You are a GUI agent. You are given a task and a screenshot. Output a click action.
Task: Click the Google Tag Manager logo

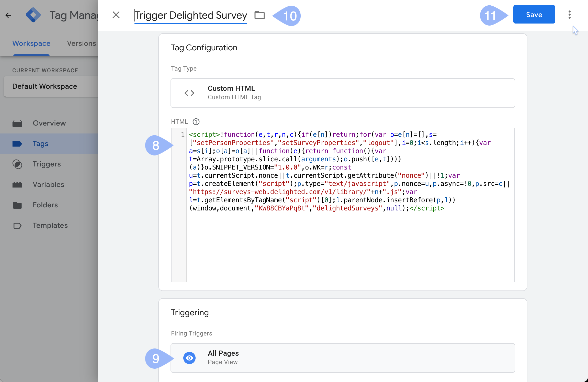[33, 15]
